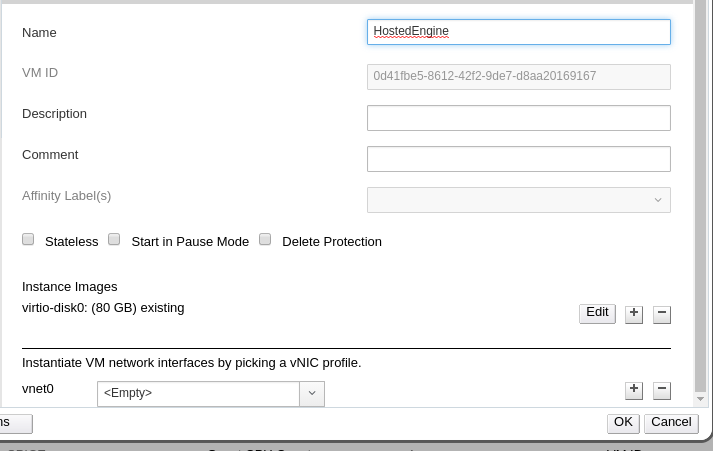The height and width of the screenshot is (451, 713).
Task: Click the partially visible advanced options button
Action: 14,423
